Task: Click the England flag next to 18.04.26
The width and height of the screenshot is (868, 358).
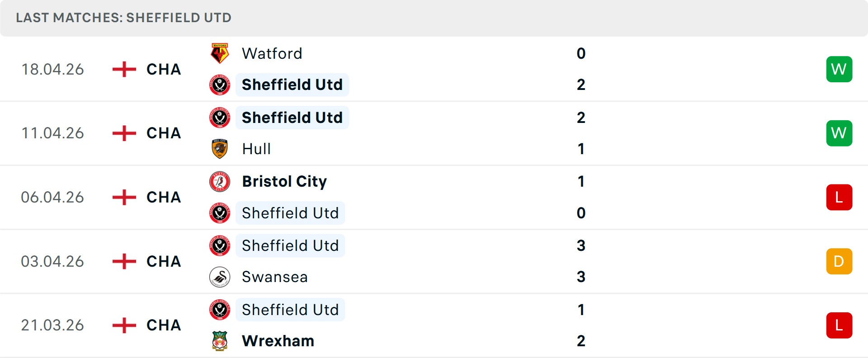Action: (x=123, y=69)
